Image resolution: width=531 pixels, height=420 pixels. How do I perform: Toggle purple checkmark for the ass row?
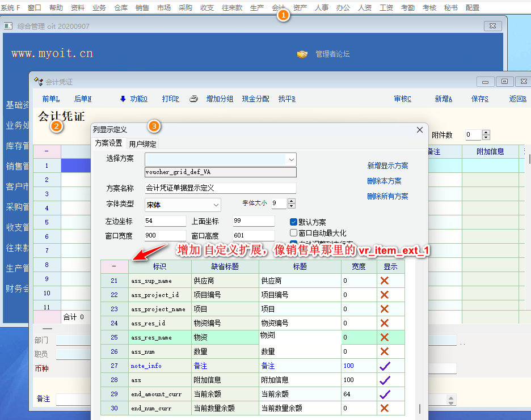[x=385, y=380]
